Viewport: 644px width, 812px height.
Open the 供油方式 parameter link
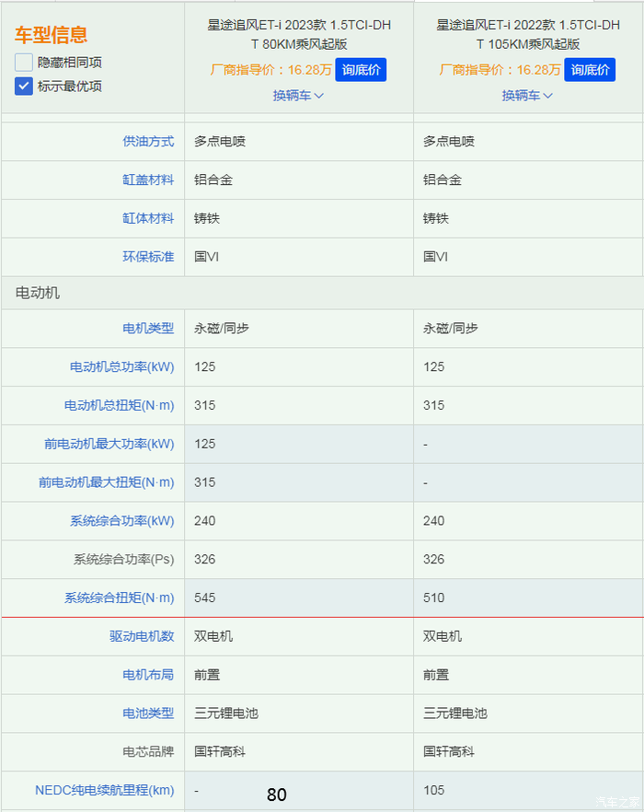tap(148, 142)
